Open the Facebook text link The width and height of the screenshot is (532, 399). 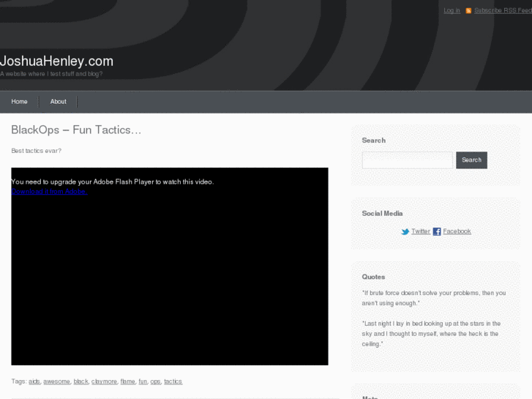(457, 231)
